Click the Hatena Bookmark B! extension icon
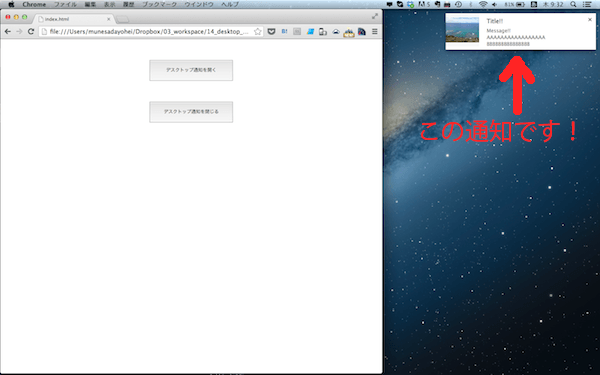Screen dimensions: 600x375 pos(284,31)
